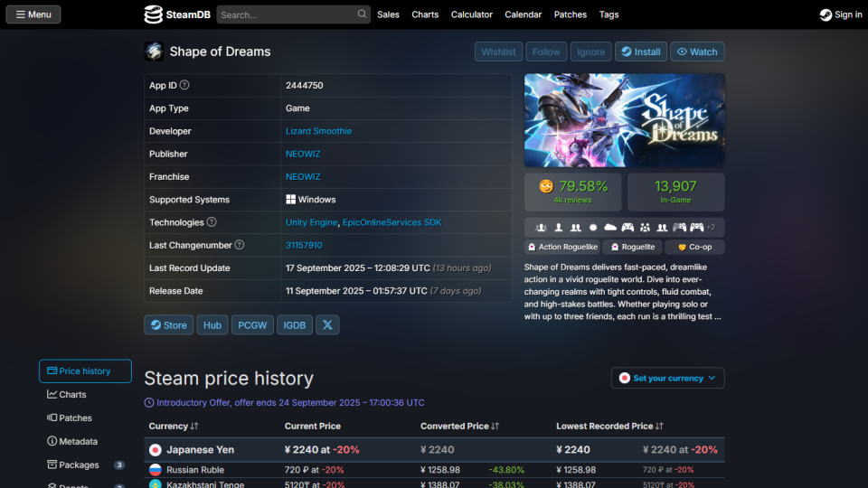Open the PCGW link button
The height and width of the screenshot is (488, 868).
252,324
